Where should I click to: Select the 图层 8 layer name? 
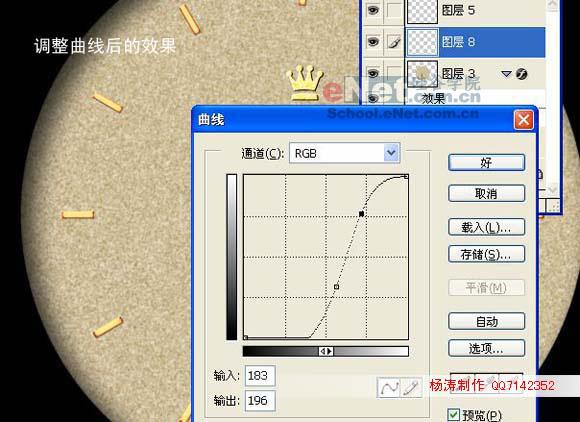coord(458,42)
